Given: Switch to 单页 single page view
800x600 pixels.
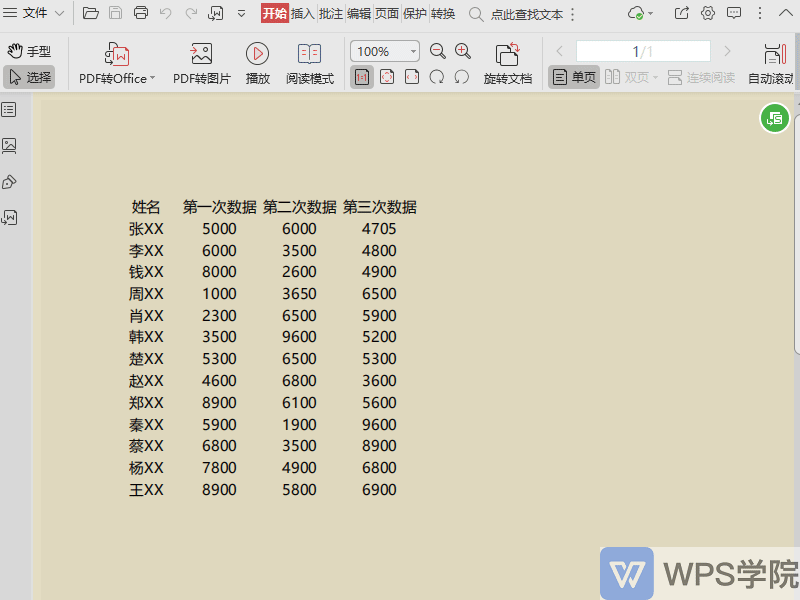Looking at the screenshot, I should 573,76.
